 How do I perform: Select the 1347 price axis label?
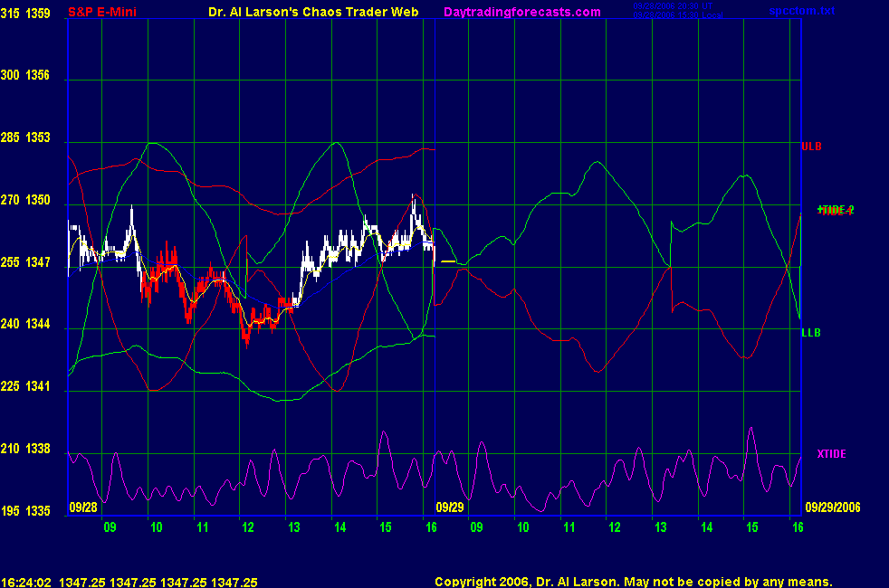[41, 262]
